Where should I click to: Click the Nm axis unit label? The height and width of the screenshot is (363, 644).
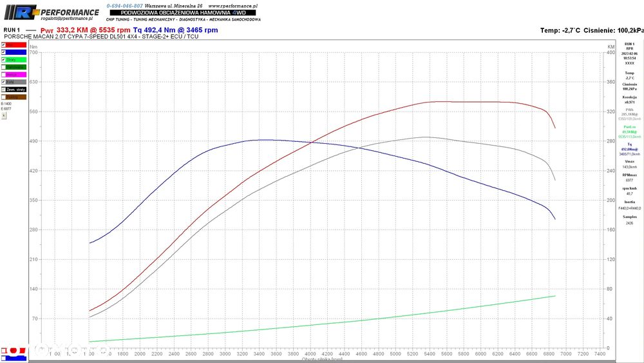(x=33, y=47)
